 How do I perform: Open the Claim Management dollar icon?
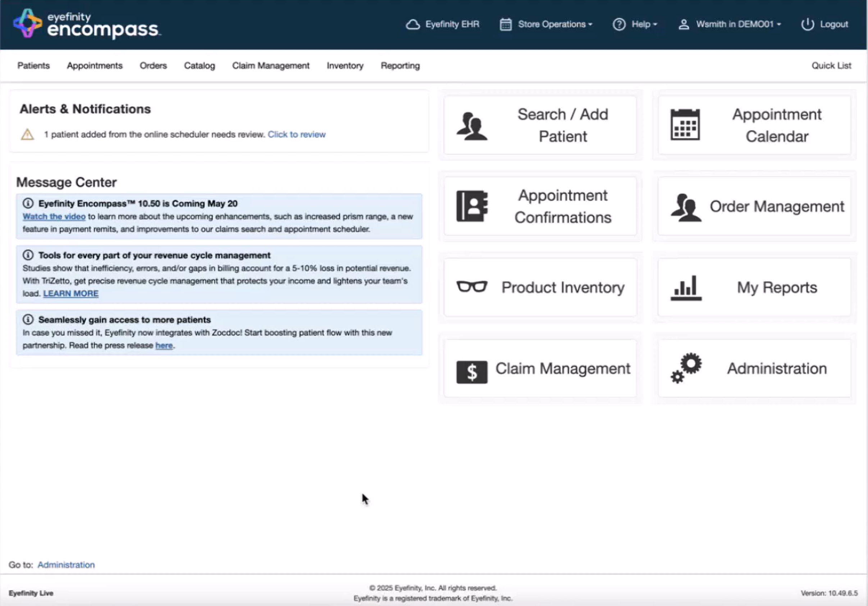pyautogui.click(x=472, y=372)
